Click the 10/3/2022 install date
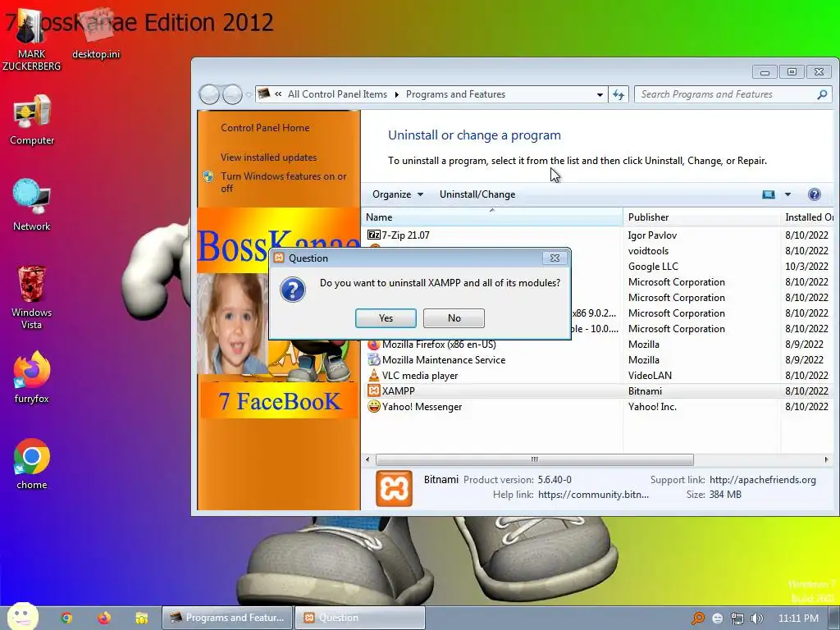 click(x=806, y=267)
